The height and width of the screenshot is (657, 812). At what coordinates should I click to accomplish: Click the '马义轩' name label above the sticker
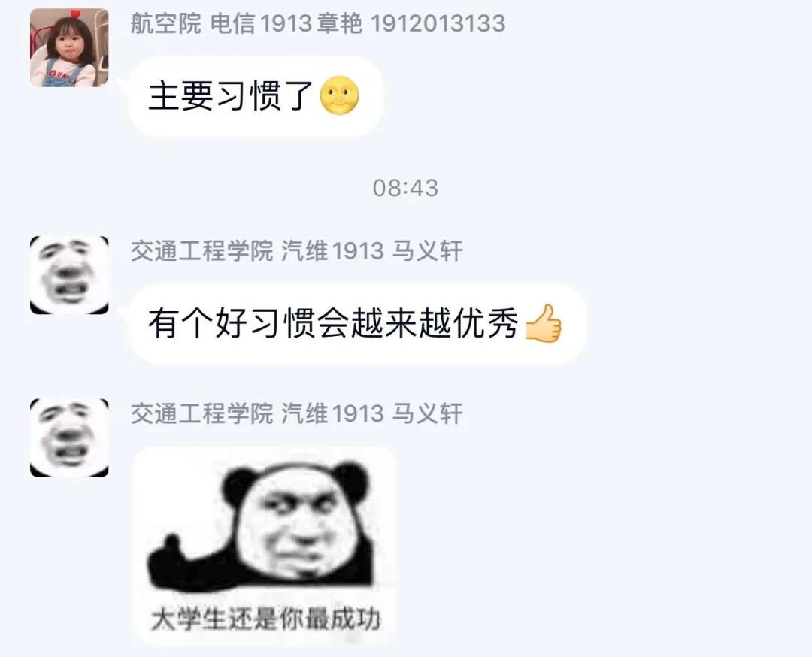coord(427,413)
